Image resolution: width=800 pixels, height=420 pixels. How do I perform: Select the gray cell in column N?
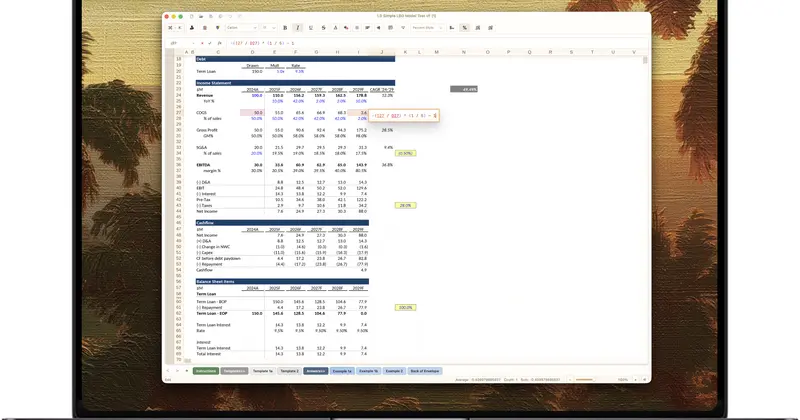(x=464, y=89)
